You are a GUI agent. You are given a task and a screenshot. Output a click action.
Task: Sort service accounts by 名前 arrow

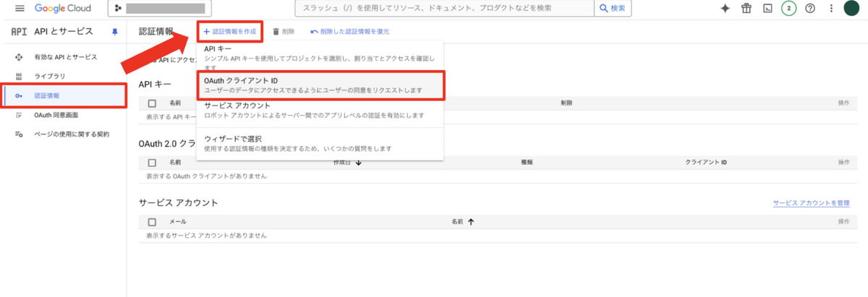(471, 222)
